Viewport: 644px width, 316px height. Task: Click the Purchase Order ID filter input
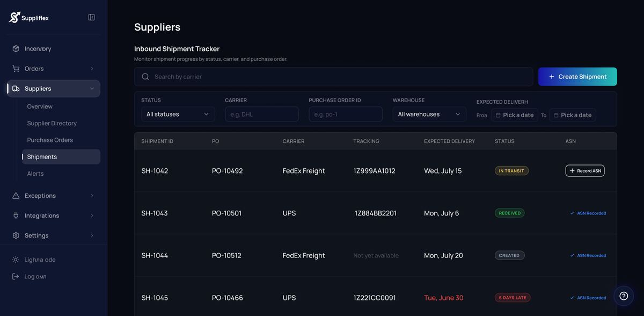tap(346, 114)
